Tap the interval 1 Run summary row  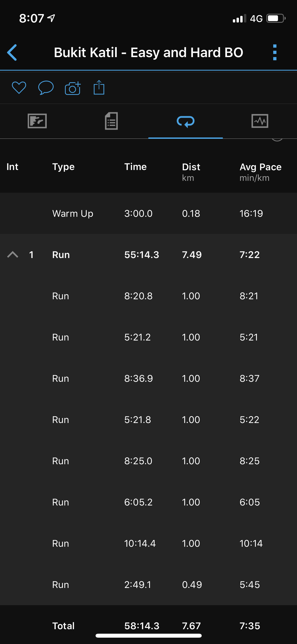point(148,255)
